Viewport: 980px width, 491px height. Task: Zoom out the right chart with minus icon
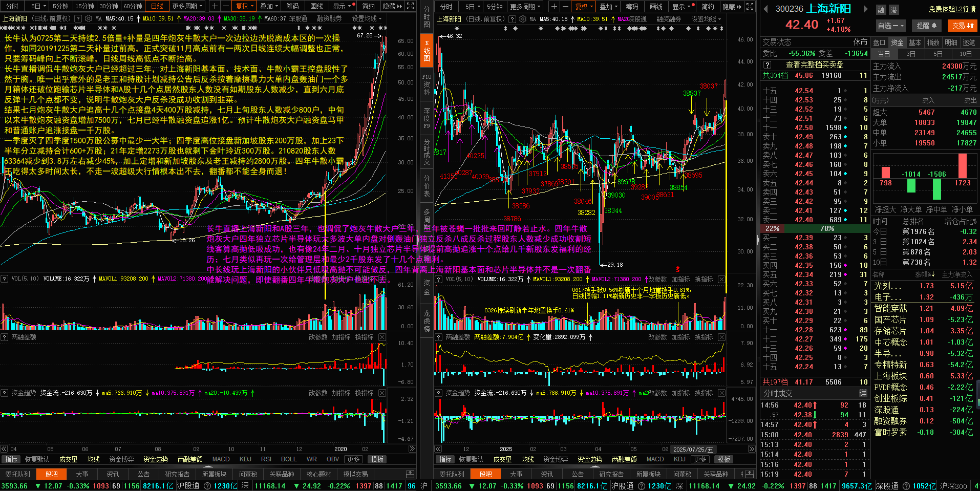point(565,6)
